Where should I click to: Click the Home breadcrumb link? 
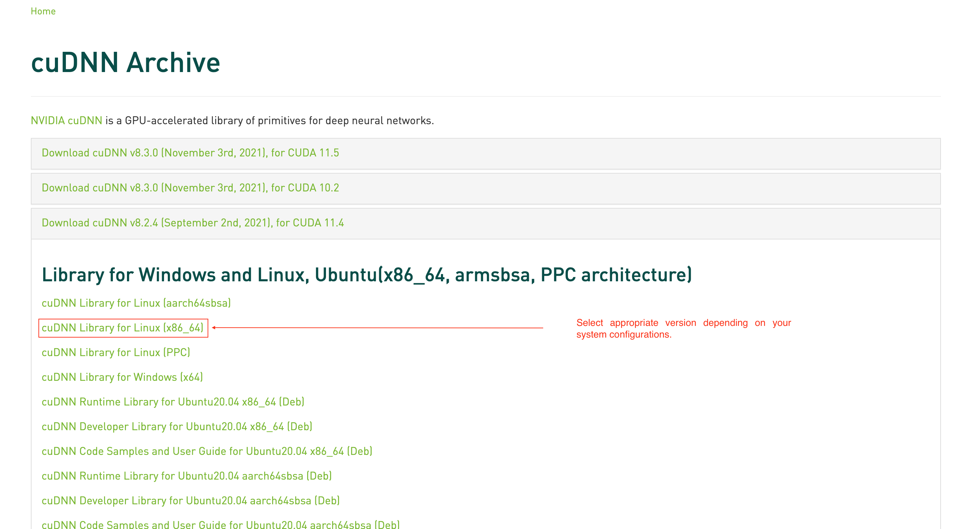pos(43,11)
